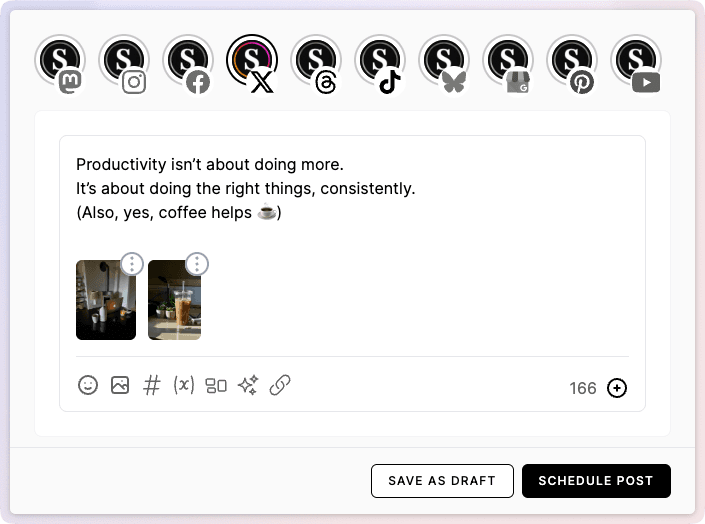The height and width of the screenshot is (524, 705).
Task: Click the iced coffee image thumbnail
Action: point(174,300)
